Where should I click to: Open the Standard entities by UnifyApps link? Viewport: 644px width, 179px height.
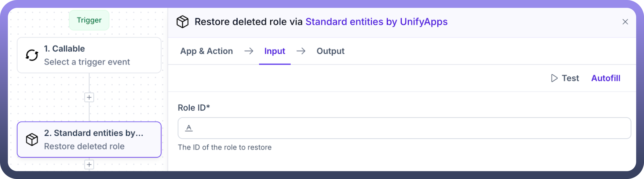pos(376,22)
